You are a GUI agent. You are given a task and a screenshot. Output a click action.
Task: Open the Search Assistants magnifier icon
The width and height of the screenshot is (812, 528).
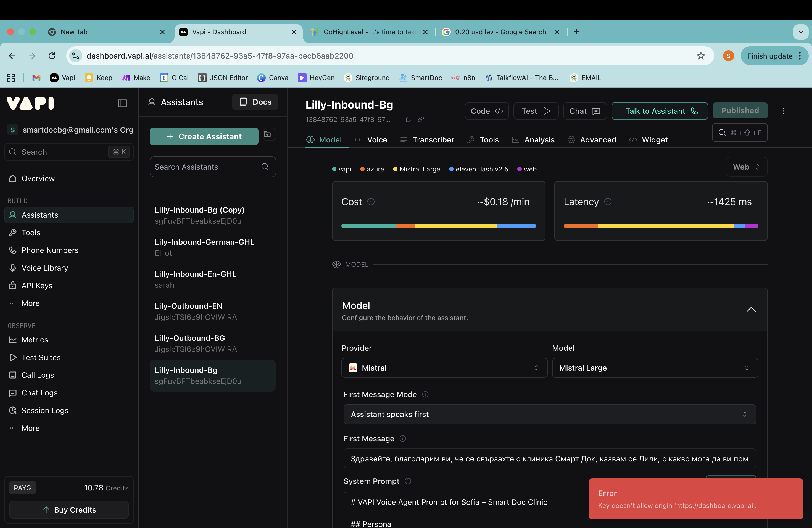tap(265, 167)
